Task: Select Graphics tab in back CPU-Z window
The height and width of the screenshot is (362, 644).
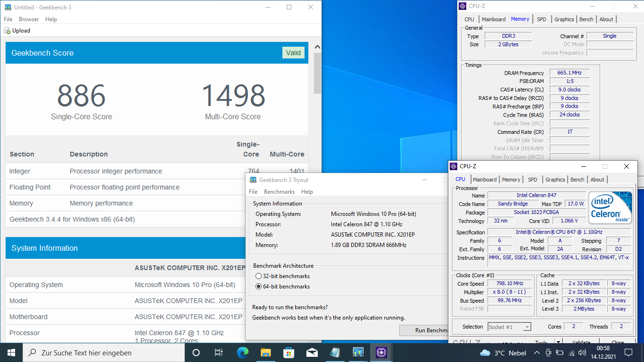Action: point(564,19)
